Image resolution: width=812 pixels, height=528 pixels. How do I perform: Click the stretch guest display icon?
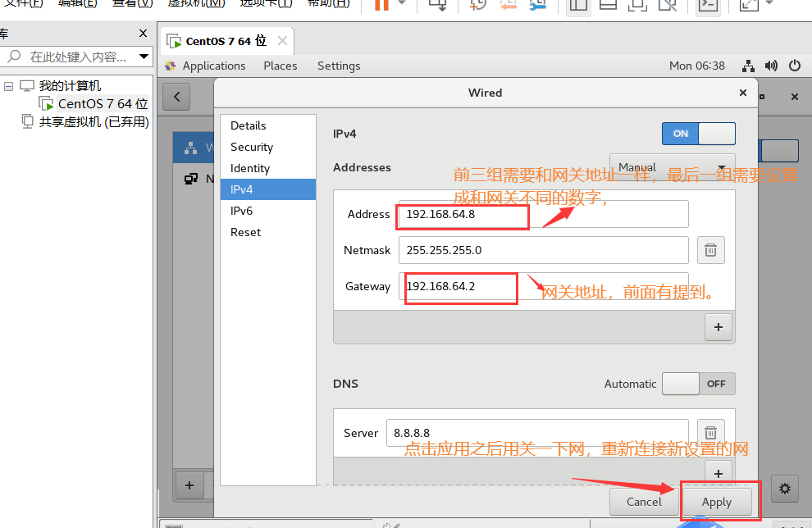point(749,4)
